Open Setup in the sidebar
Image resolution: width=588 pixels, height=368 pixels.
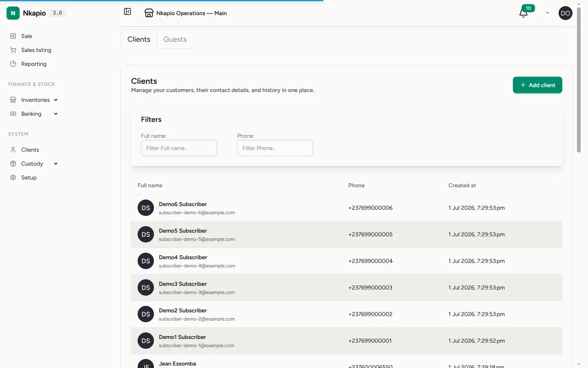pos(29,177)
